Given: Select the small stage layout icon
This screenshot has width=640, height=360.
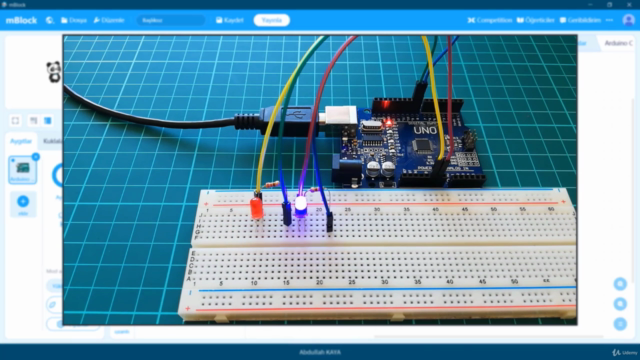Looking at the screenshot, I should pos(33,120).
